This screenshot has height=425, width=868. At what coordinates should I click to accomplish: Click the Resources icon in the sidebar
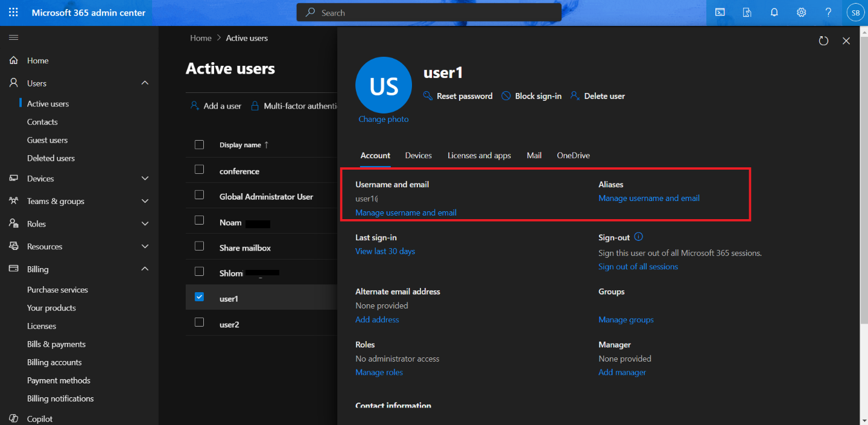pyautogui.click(x=14, y=246)
